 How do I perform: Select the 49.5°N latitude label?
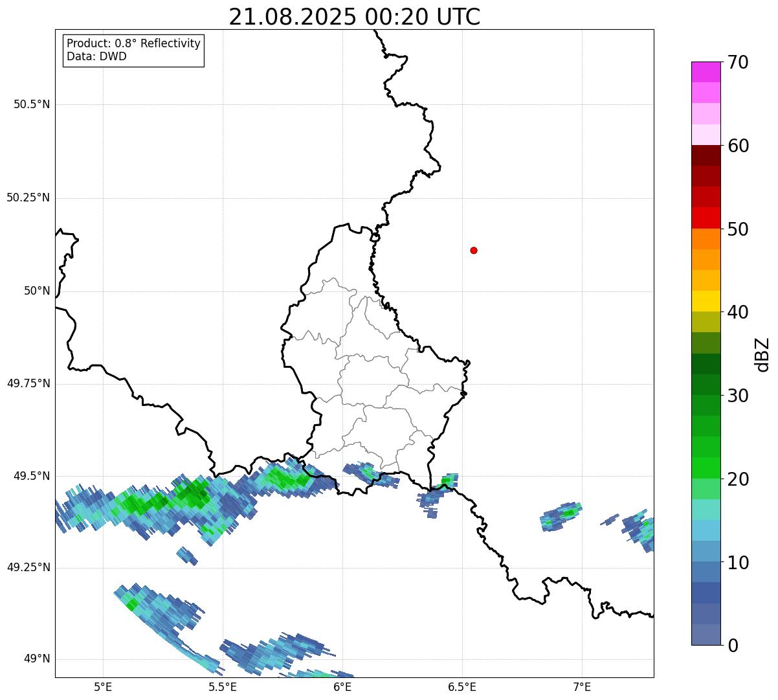32,476
